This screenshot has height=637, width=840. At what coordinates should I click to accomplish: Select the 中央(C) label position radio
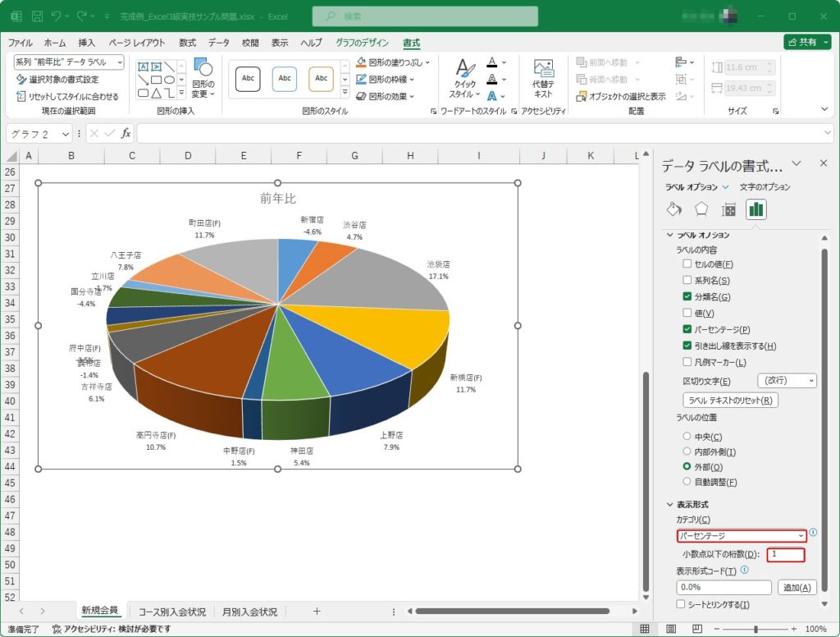pyautogui.click(x=687, y=437)
